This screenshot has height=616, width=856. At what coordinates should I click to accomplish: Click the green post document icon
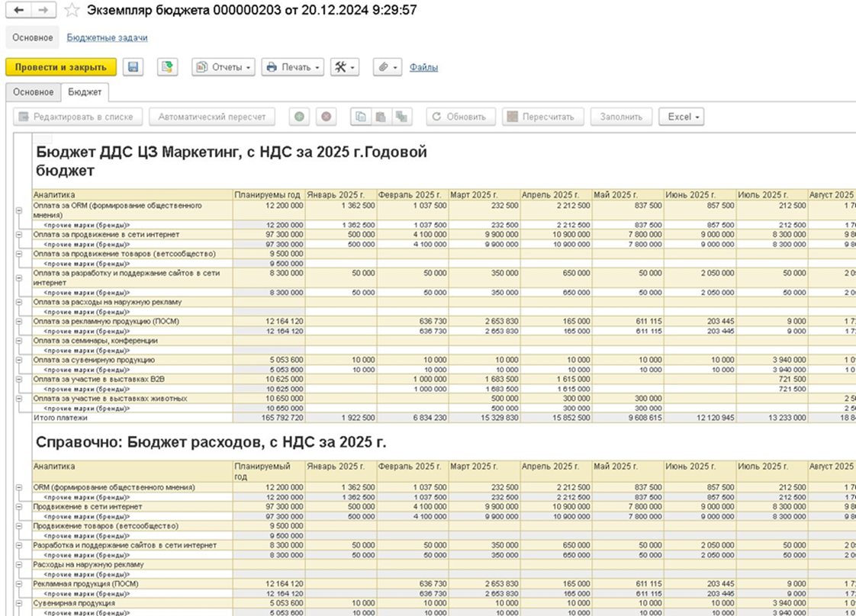(x=168, y=67)
